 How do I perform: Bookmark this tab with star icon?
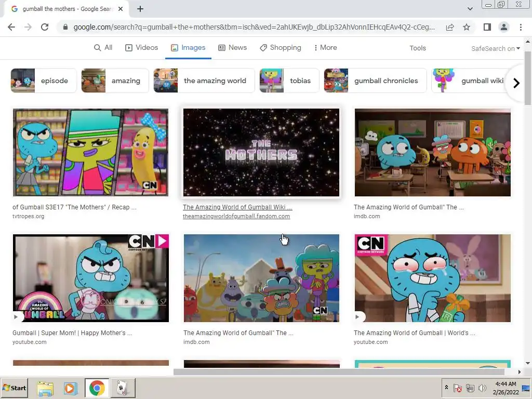click(467, 27)
